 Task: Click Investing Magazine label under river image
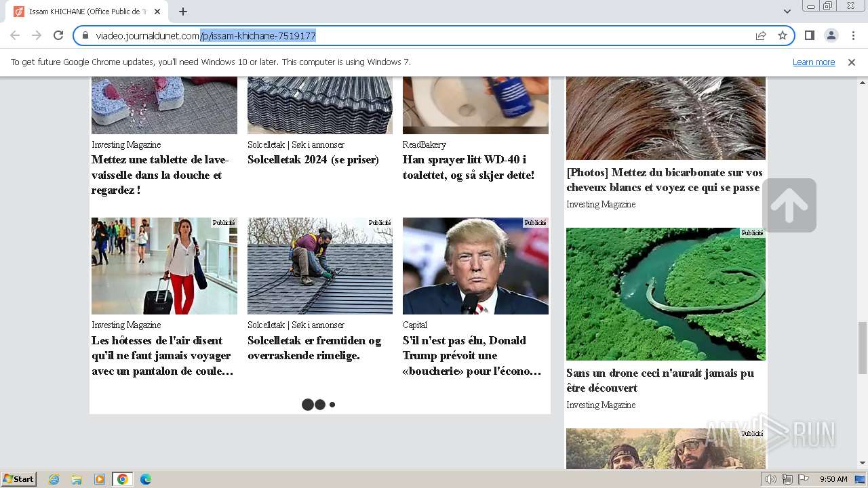click(x=601, y=405)
